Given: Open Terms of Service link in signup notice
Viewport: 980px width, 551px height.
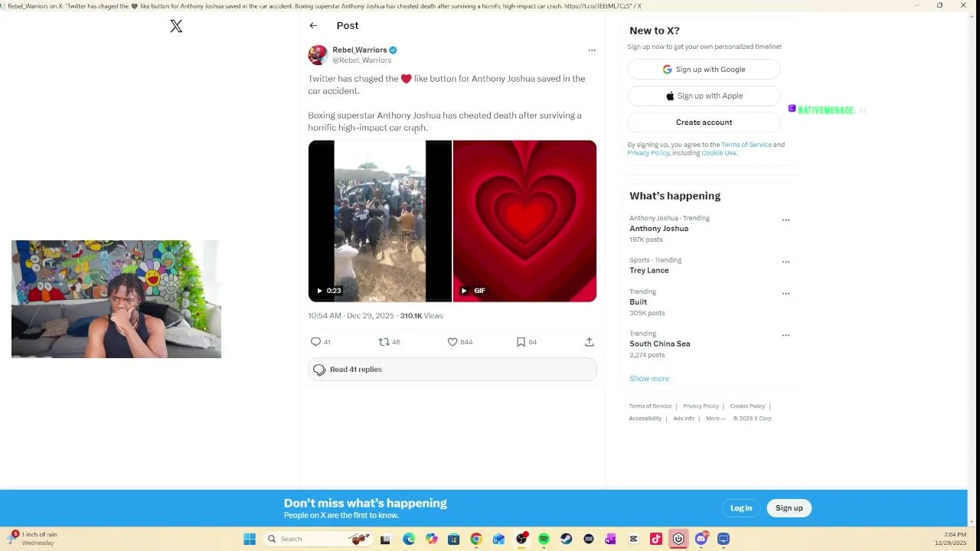Looking at the screenshot, I should click(746, 145).
